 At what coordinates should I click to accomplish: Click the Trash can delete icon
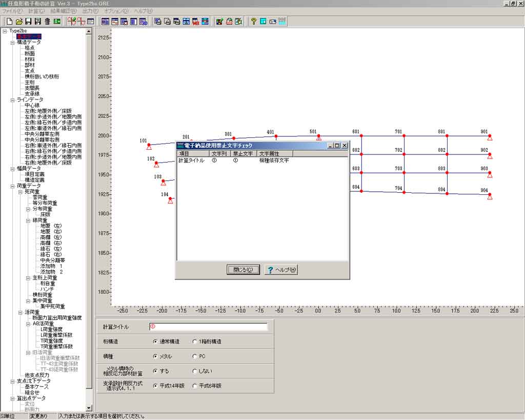click(48, 22)
